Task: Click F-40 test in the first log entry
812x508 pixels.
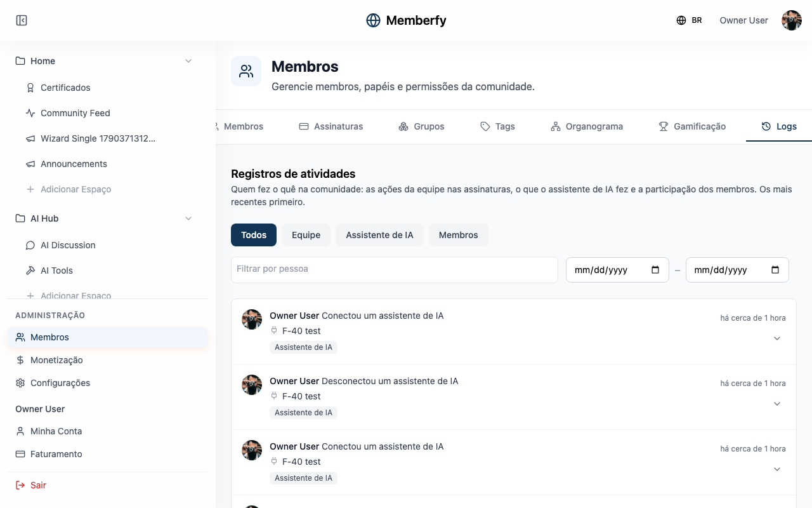Action: (x=301, y=331)
